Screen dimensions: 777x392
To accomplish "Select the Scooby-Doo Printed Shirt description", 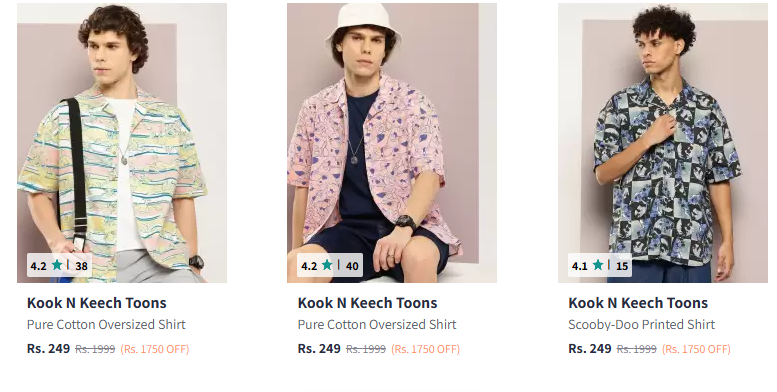I will pos(641,325).
